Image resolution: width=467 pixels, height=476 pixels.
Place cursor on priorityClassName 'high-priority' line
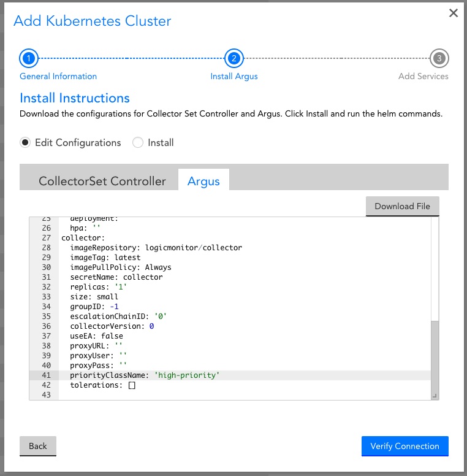click(x=245, y=375)
